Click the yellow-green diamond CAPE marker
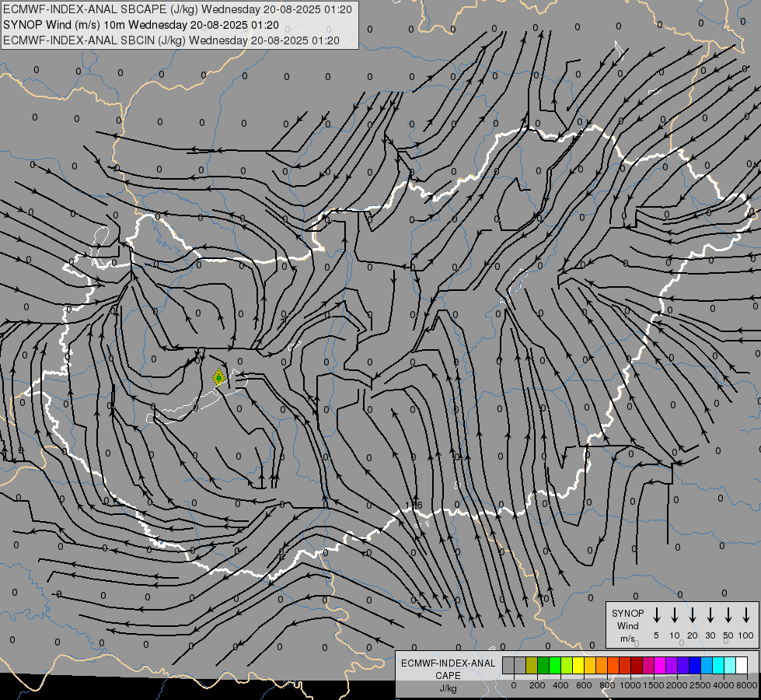This screenshot has width=761, height=700. click(x=219, y=377)
